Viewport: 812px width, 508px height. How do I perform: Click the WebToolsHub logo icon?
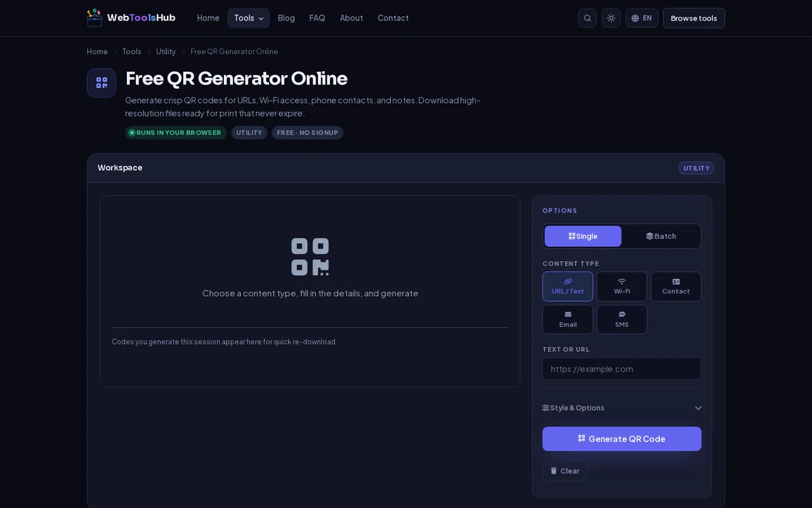pos(95,18)
